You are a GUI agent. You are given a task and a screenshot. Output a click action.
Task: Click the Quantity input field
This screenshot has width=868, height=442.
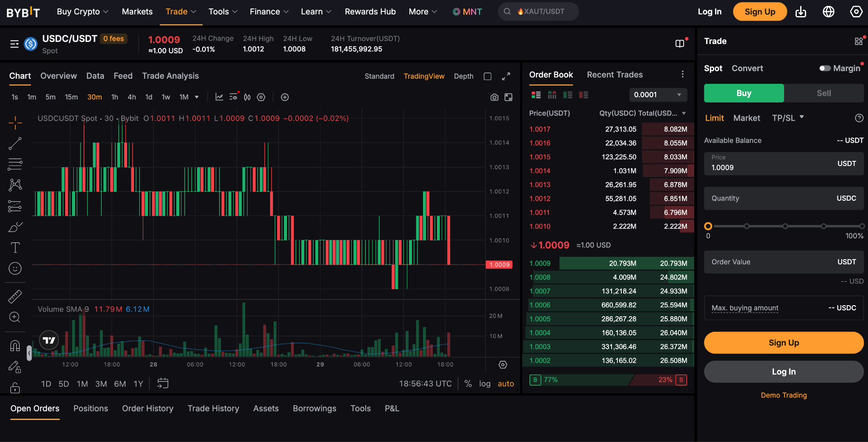point(784,198)
